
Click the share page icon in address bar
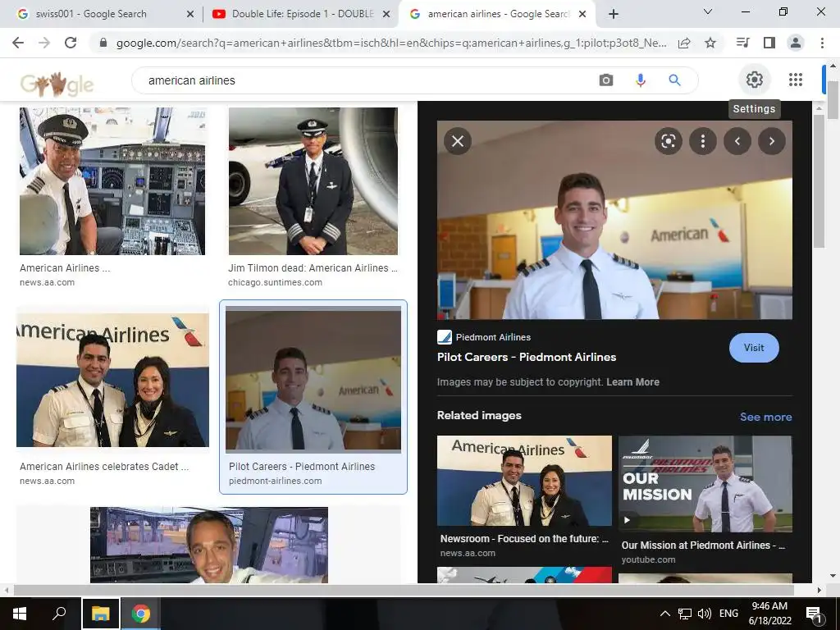(x=684, y=43)
